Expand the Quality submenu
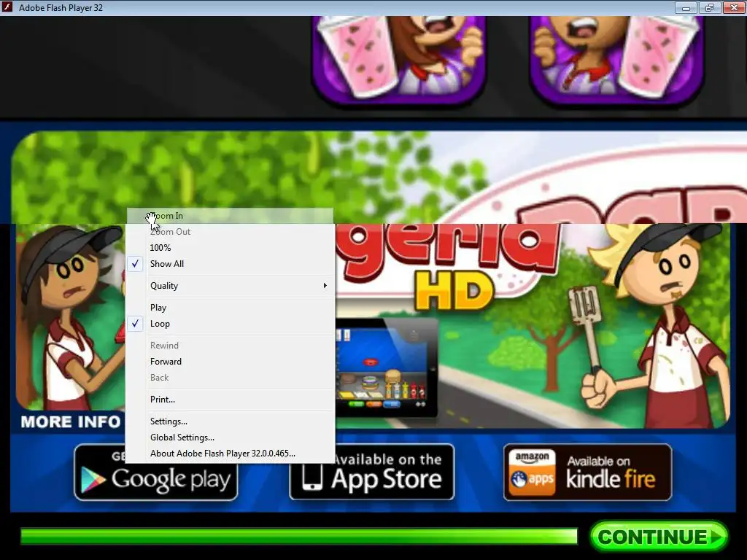 point(230,286)
